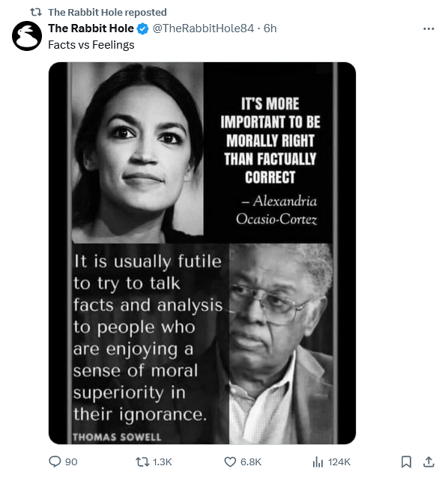Click the blue verified badge
The width and height of the screenshot is (448, 478).
(x=142, y=28)
